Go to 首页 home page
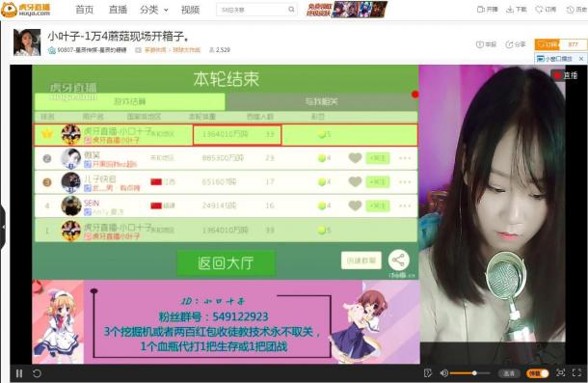 [85, 10]
